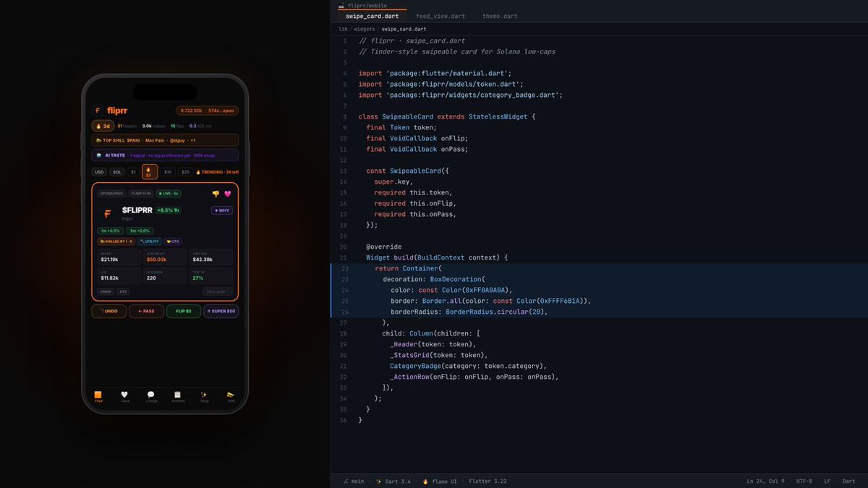Open the Likes heart tab in the bottom nav
The width and height of the screenshot is (868, 488).
point(125,396)
